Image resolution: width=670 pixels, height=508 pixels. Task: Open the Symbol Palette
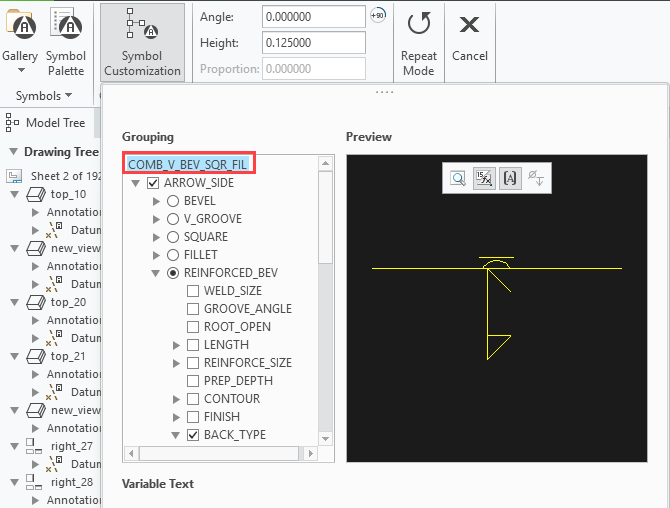click(66, 40)
